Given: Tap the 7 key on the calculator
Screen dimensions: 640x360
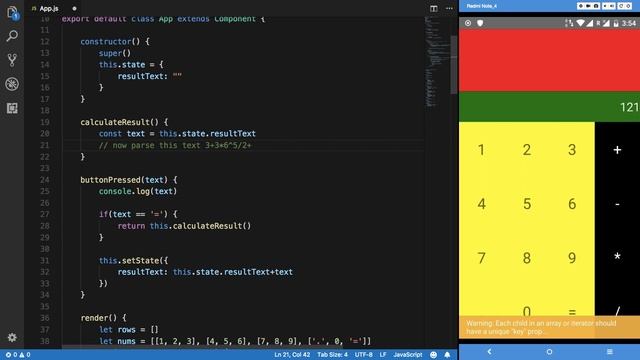Looking at the screenshot, I should coord(482,258).
